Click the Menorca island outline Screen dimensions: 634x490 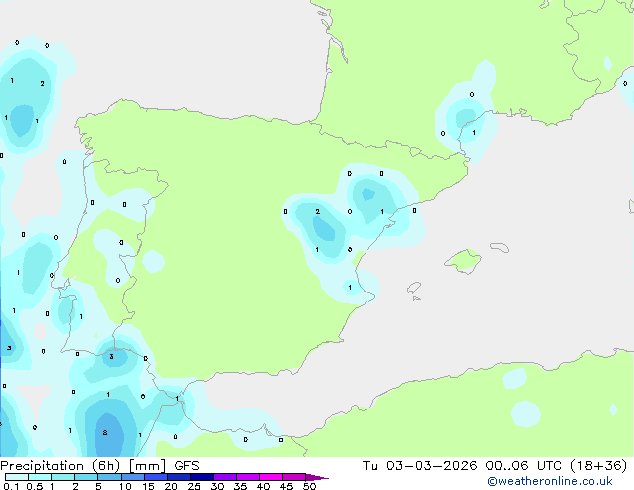500,247
